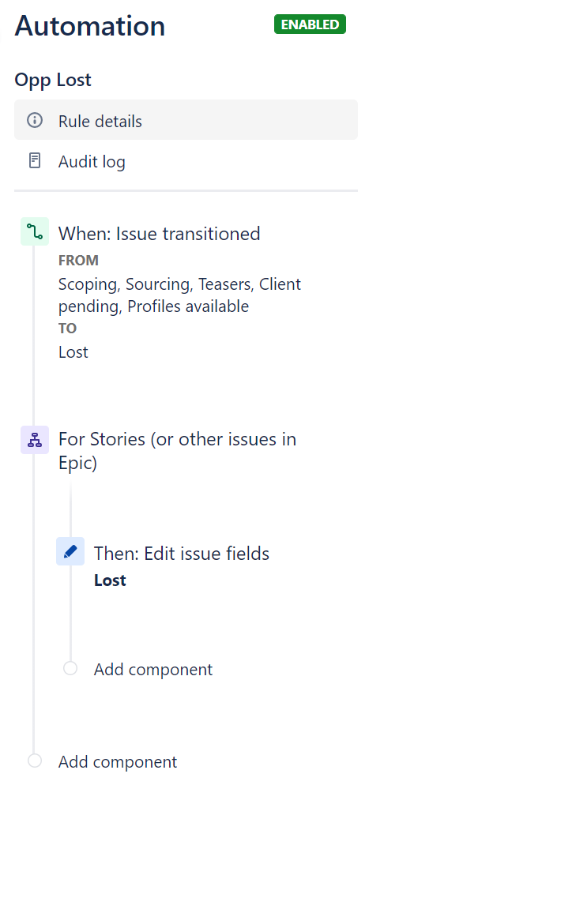561x924 pixels.
Task: Click the bottom Add component circle marker
Action: click(x=35, y=761)
